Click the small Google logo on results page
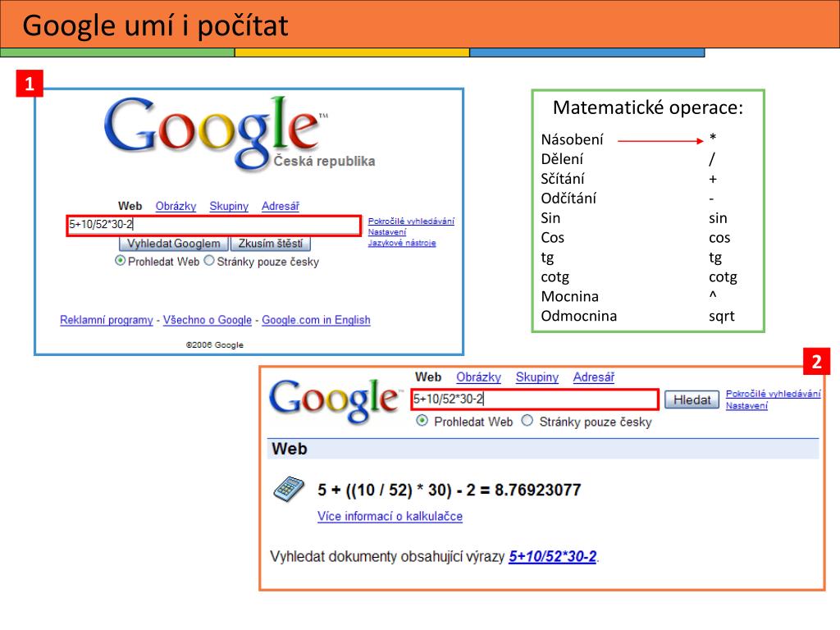 pos(335,400)
